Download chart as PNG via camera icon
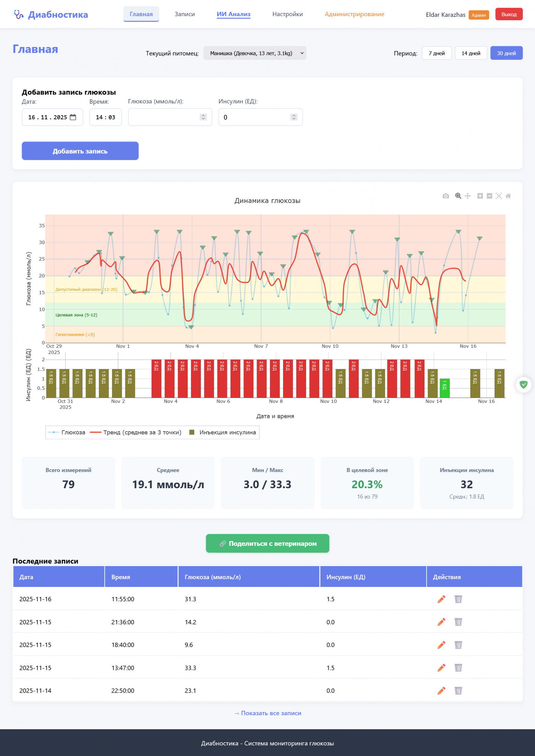535x756 pixels. pos(445,196)
